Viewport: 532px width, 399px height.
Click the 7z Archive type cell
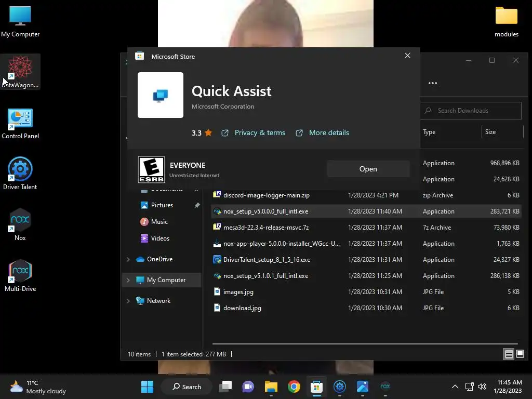tap(436, 228)
